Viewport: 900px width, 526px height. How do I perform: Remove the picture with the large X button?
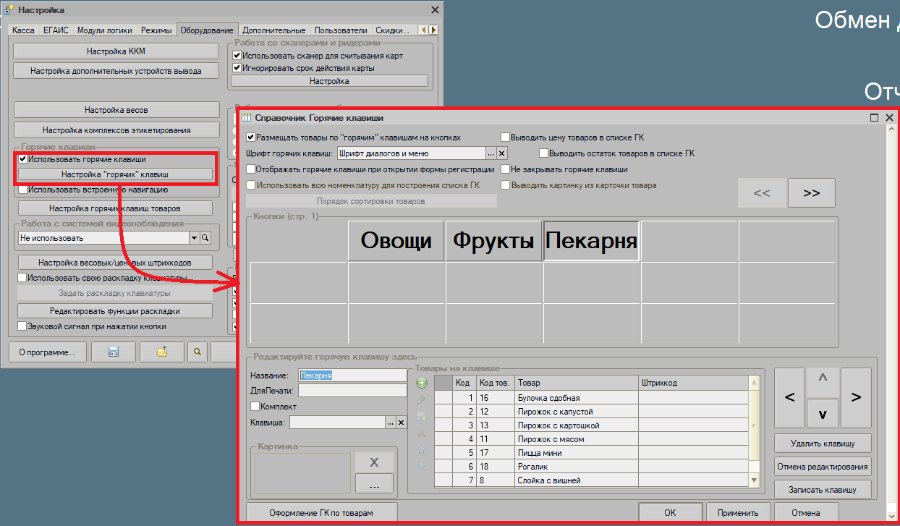pos(374,462)
